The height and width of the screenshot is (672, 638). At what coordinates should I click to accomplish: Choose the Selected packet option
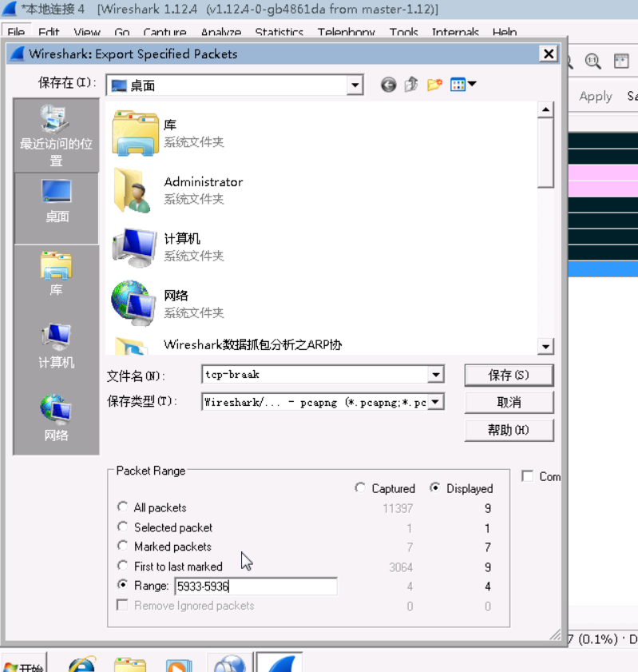coord(122,527)
